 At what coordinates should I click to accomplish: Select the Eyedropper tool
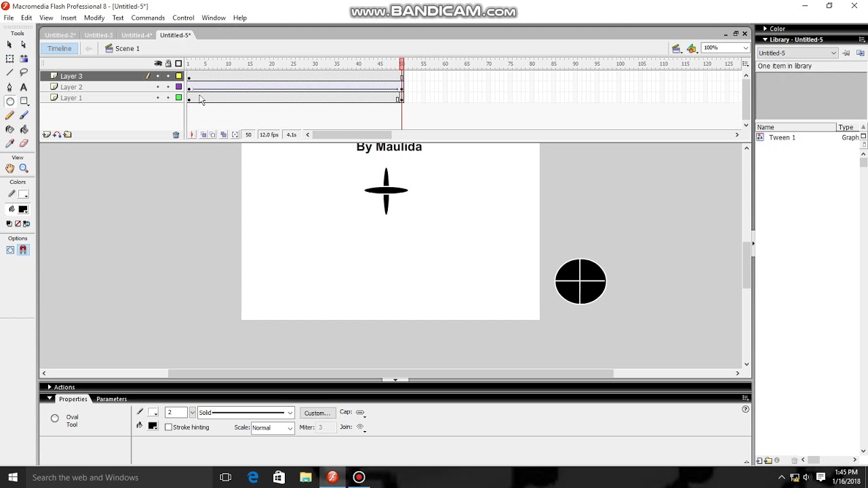point(9,143)
